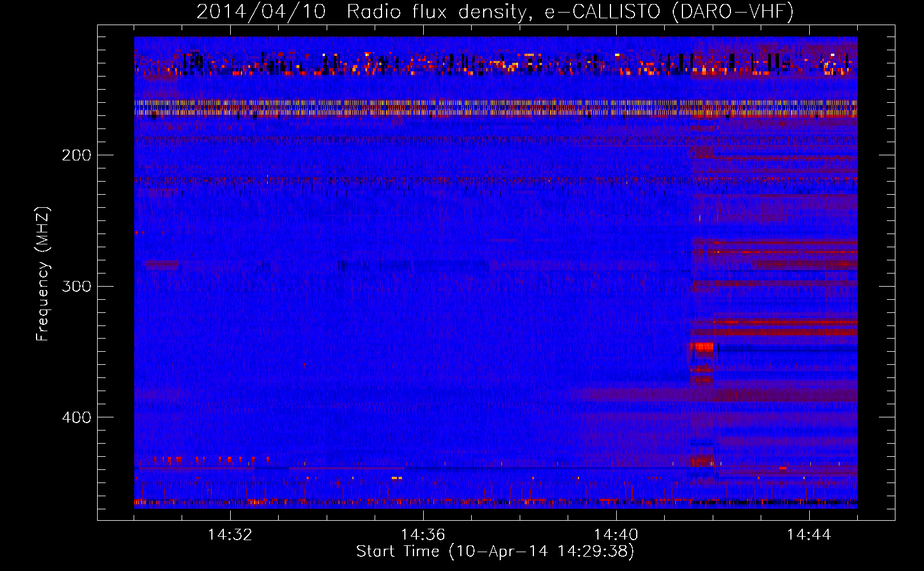Click the '14:44' time tick label

click(809, 535)
